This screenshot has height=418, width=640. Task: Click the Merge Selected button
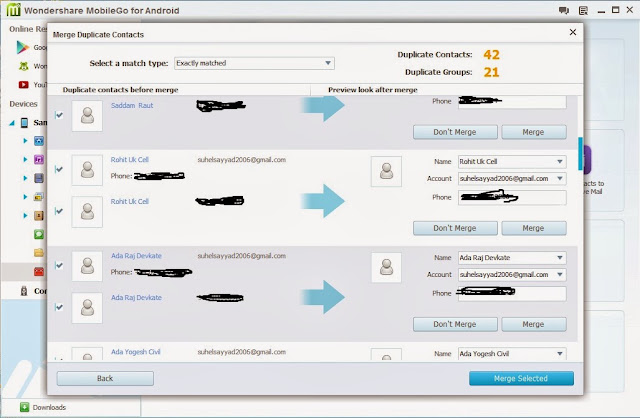coord(521,378)
